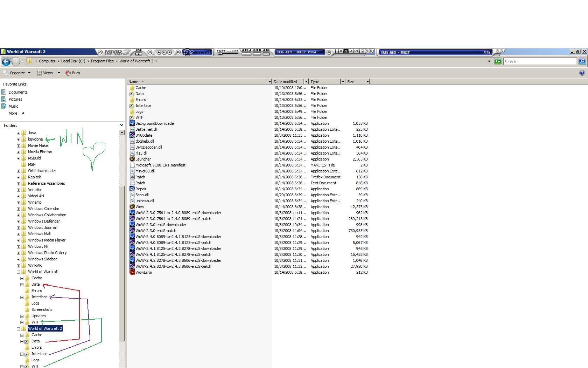The width and height of the screenshot is (588, 368).
Task: Click the green refresh button
Action: [498, 61]
